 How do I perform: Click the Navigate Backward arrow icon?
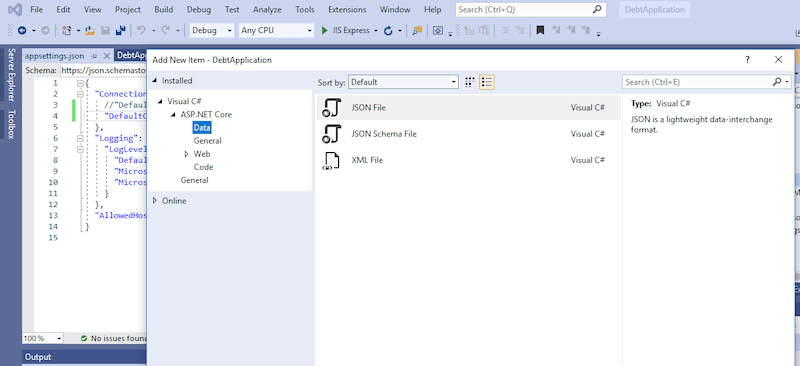tap(22, 31)
